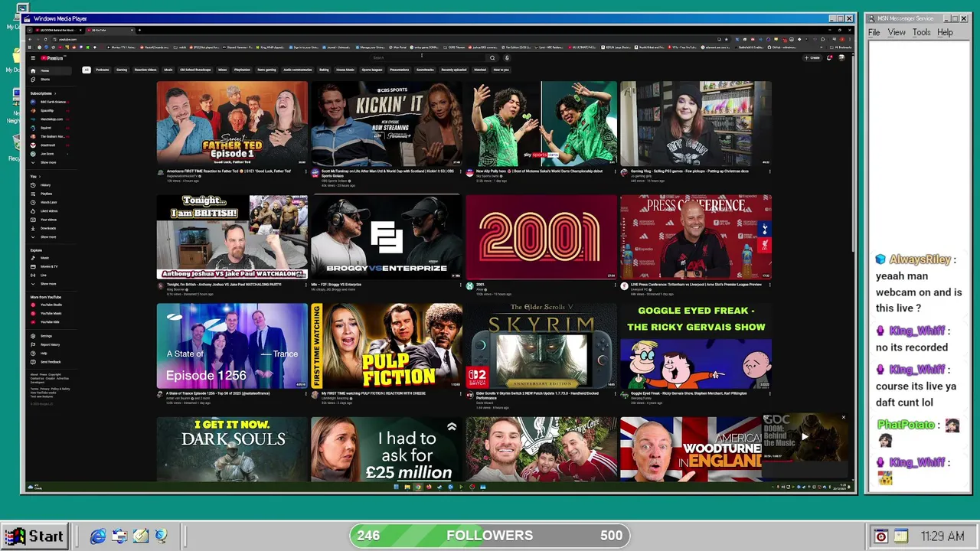Open YouTube Music in the sidebar
This screenshot has height=551, width=980.
(x=50, y=313)
